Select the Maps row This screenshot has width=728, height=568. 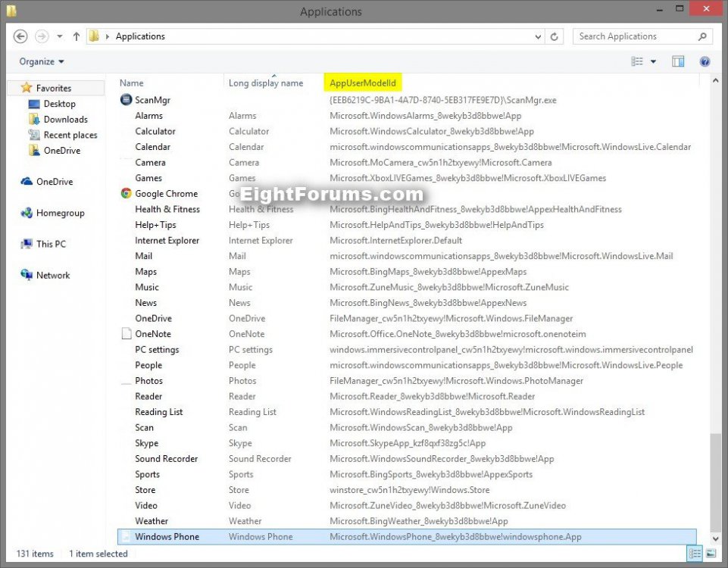(x=407, y=271)
